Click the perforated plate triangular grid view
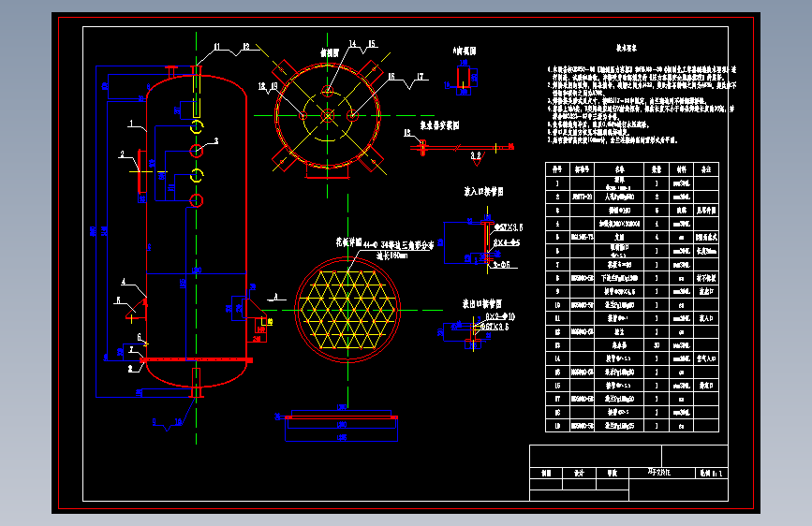The width and height of the screenshot is (812, 526). [347, 310]
